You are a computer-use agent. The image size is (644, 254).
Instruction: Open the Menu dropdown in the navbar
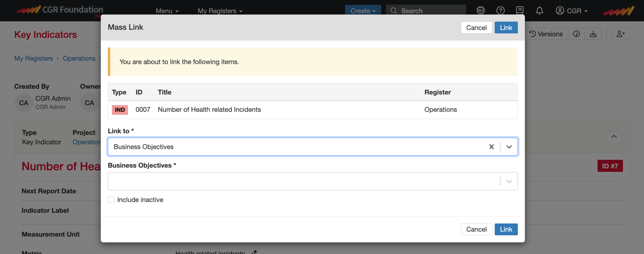click(x=167, y=11)
